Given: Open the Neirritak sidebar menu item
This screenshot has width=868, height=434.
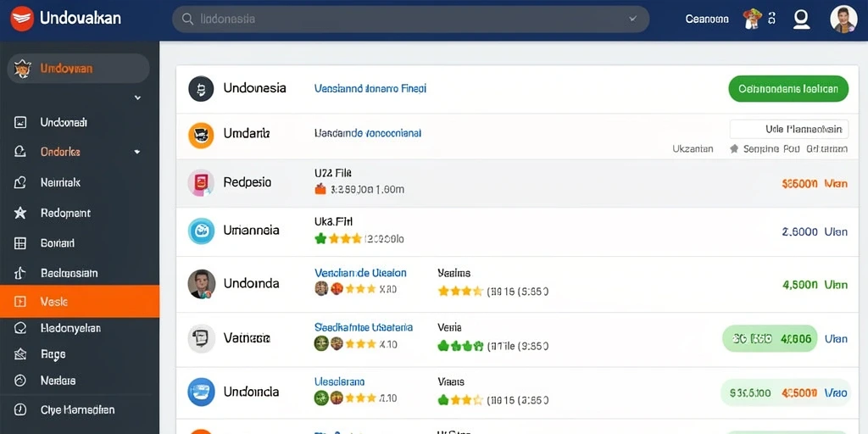Looking at the screenshot, I should point(60,182).
